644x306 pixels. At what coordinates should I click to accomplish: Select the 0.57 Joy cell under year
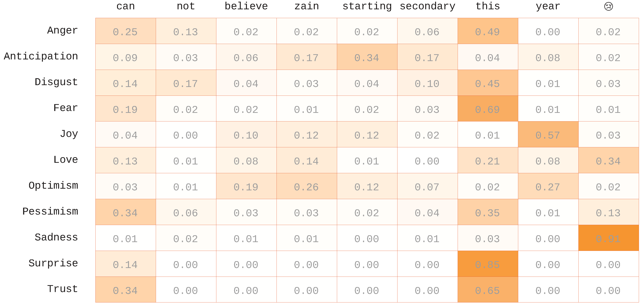click(x=548, y=135)
